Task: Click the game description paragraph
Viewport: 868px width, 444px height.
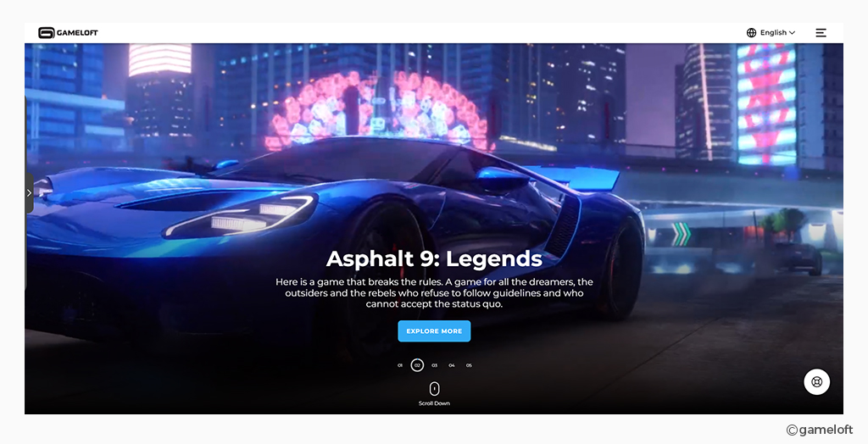Action: 434,293
